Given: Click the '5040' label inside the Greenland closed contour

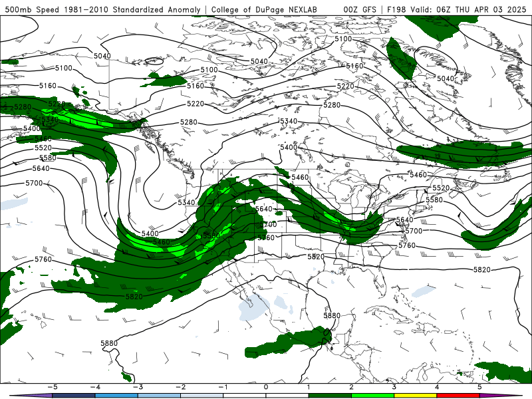Looking at the screenshot, I should coord(445,78).
